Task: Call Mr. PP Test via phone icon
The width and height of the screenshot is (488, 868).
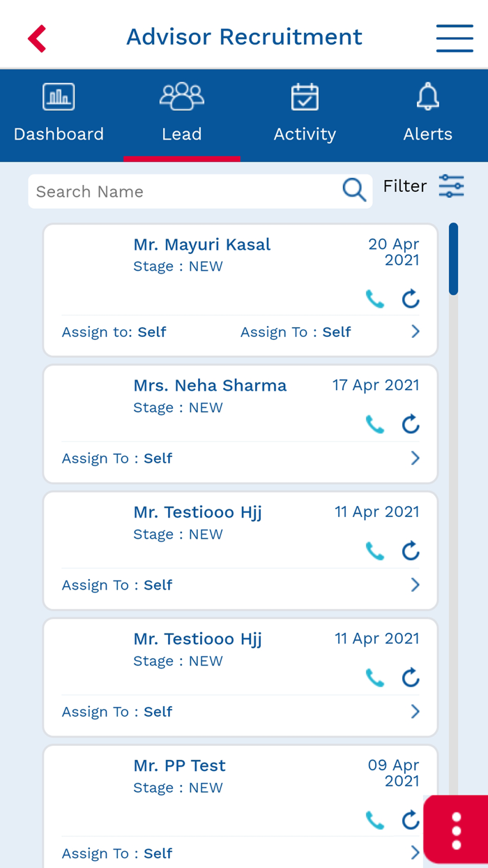Action: point(374,821)
